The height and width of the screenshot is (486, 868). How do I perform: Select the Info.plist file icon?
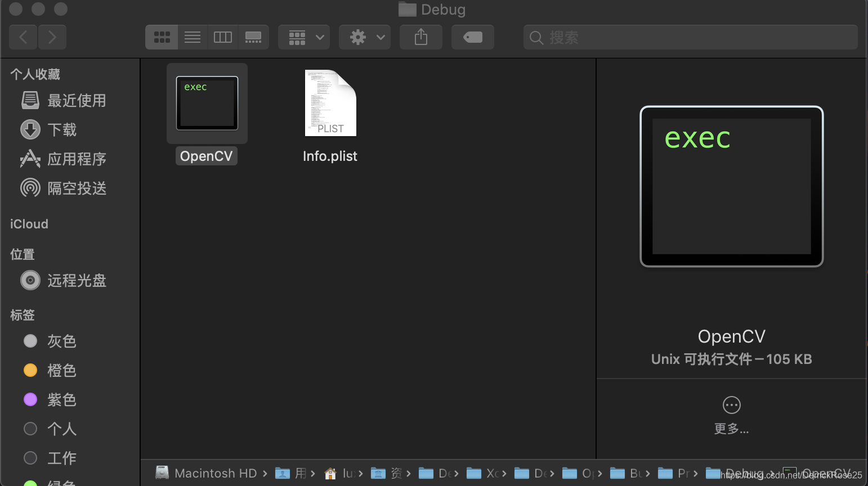(330, 103)
